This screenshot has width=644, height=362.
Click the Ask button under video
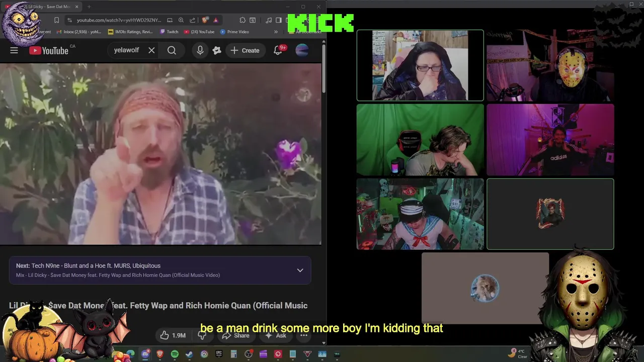coord(276,335)
